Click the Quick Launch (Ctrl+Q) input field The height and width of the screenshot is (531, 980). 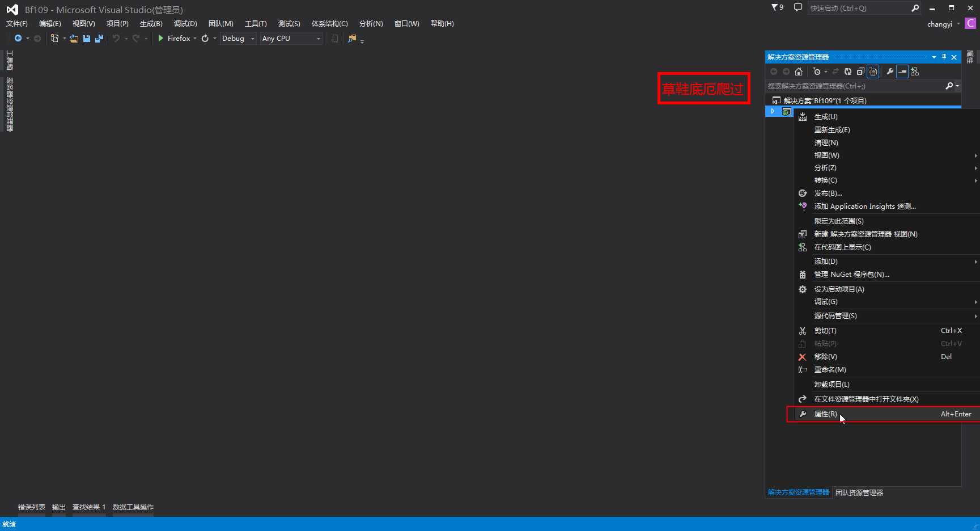tap(858, 8)
